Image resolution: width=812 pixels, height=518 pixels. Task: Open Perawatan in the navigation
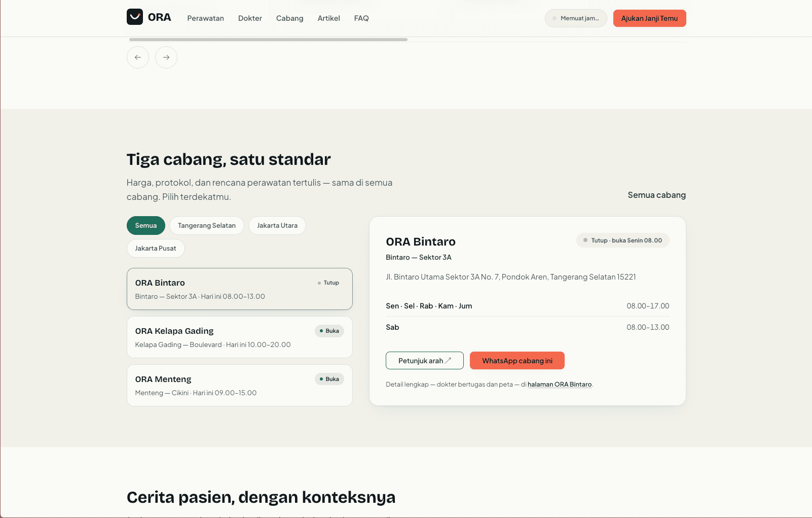206,18
